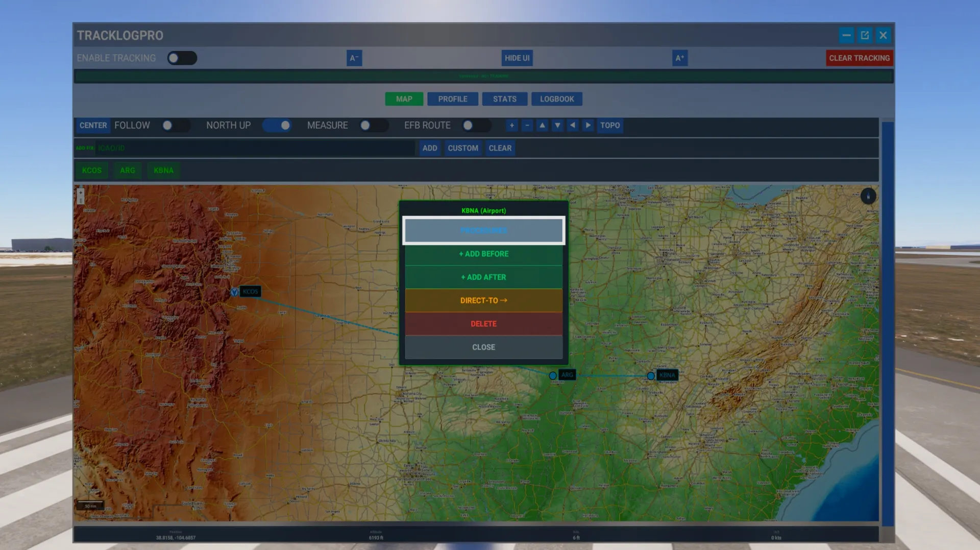This screenshot has height=550, width=980.
Task: Click the map zoom out minus button
Action: (527, 125)
